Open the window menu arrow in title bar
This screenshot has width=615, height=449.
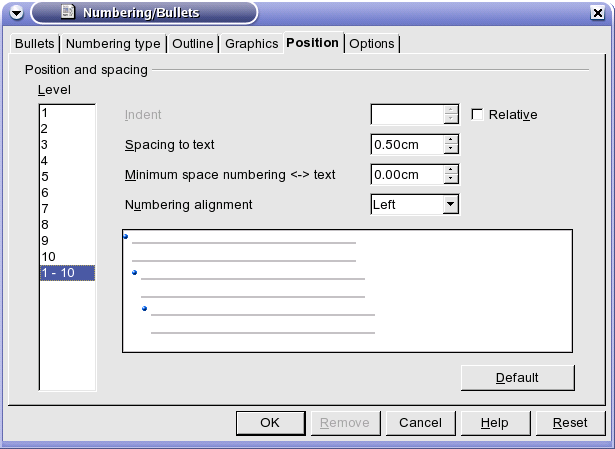(16, 13)
